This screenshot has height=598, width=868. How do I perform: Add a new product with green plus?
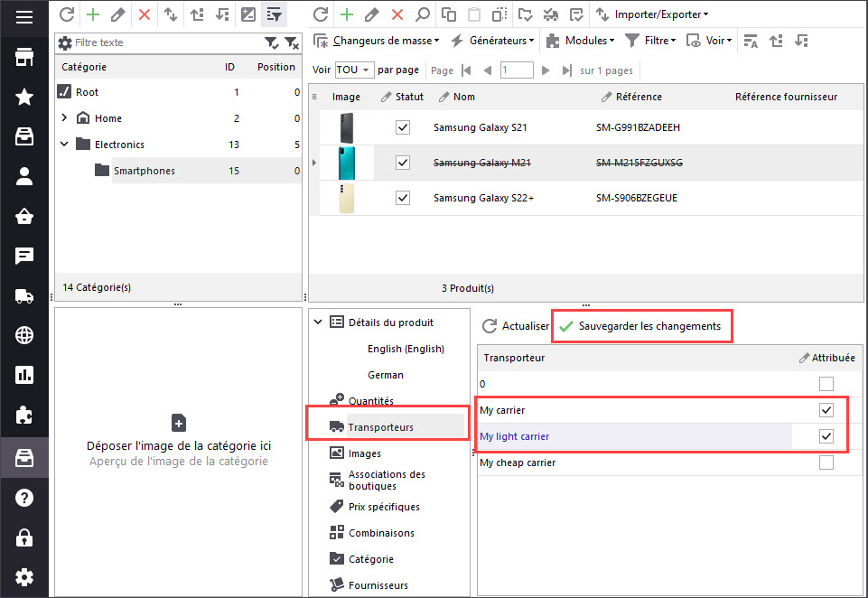[347, 14]
